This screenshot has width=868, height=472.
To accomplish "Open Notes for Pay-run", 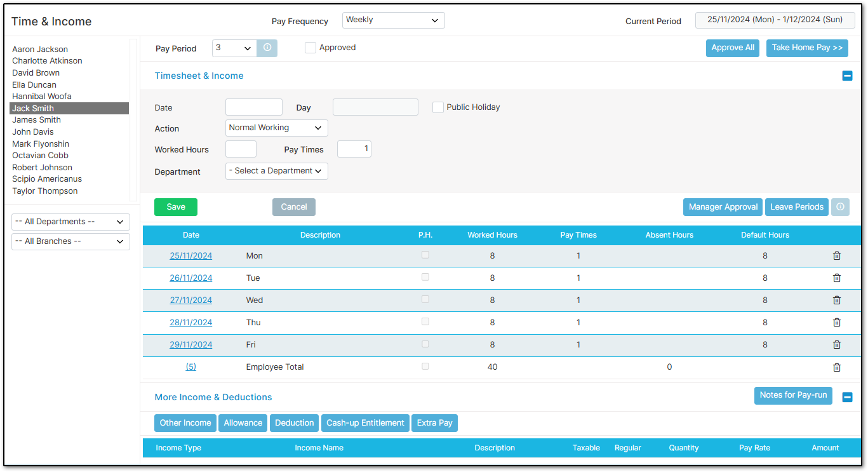I will click(x=793, y=395).
